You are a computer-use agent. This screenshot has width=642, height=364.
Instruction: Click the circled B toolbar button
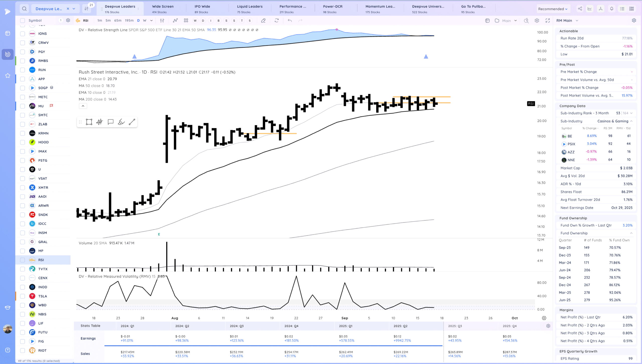click(x=218, y=21)
